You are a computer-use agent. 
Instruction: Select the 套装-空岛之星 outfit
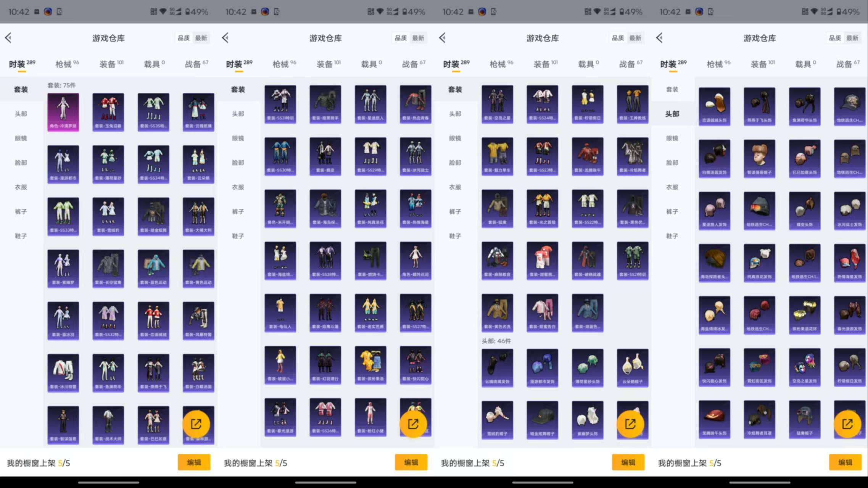click(x=497, y=104)
